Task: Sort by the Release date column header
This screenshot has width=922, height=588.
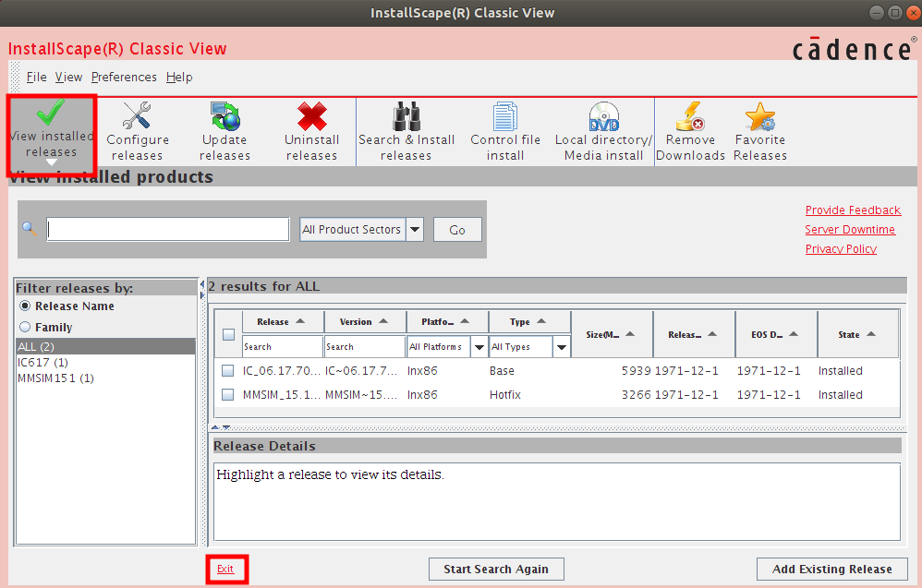Action: (x=695, y=334)
